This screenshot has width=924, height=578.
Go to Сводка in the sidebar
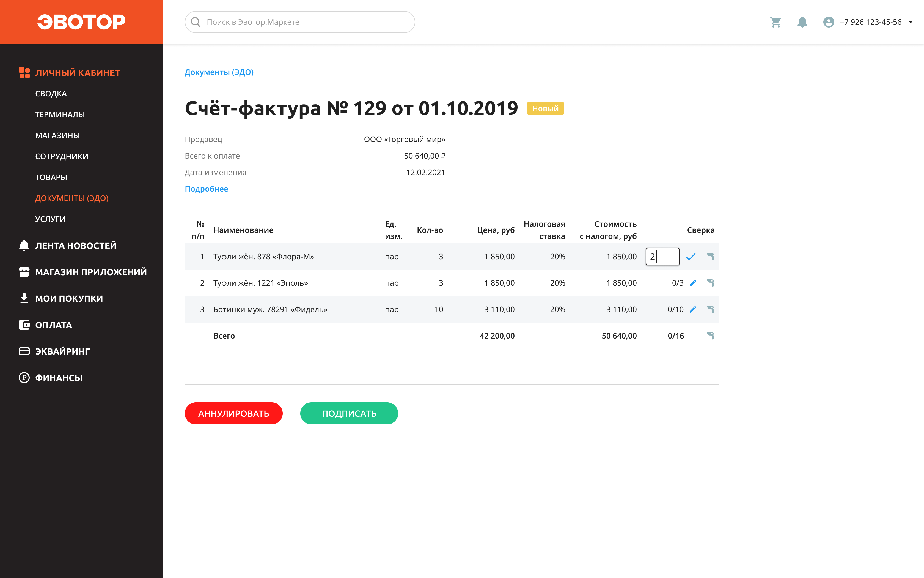51,94
